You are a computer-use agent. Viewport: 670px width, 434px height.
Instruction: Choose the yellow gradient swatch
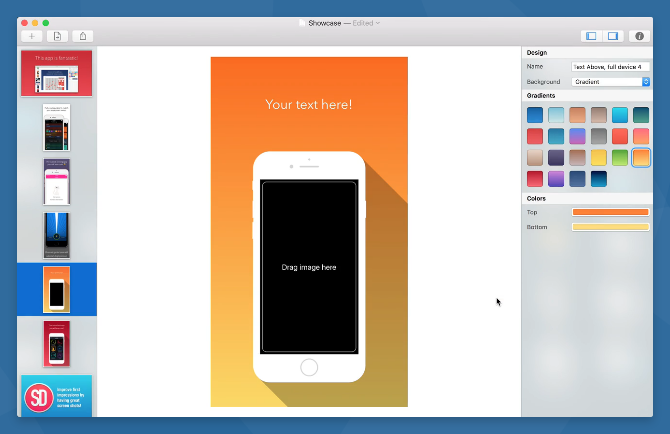click(599, 157)
